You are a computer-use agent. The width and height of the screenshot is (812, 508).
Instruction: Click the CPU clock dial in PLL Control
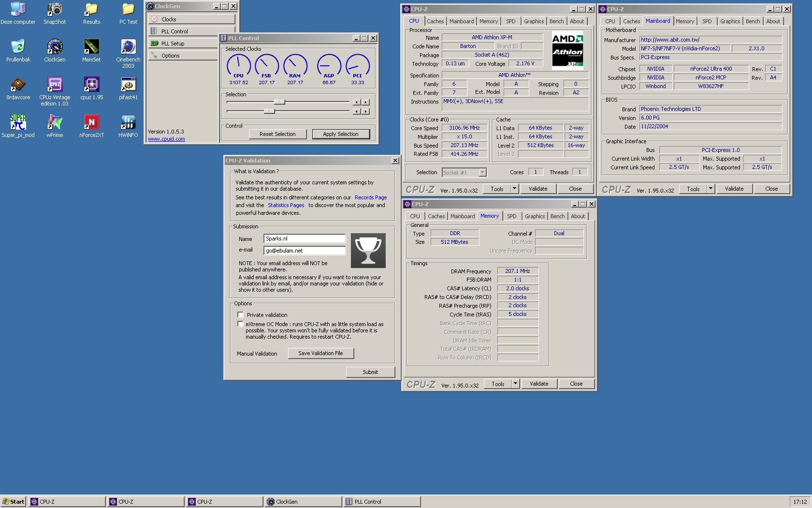tap(238, 66)
